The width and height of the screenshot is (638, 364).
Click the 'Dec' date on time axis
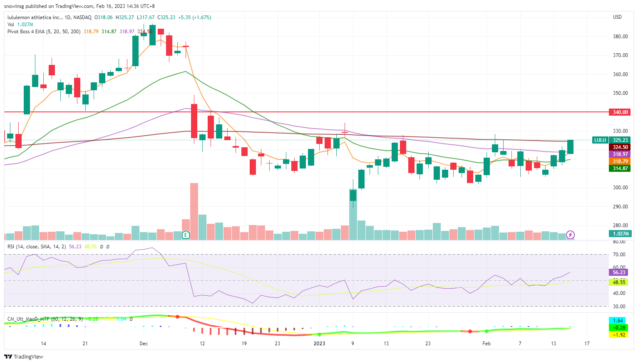tap(144, 344)
